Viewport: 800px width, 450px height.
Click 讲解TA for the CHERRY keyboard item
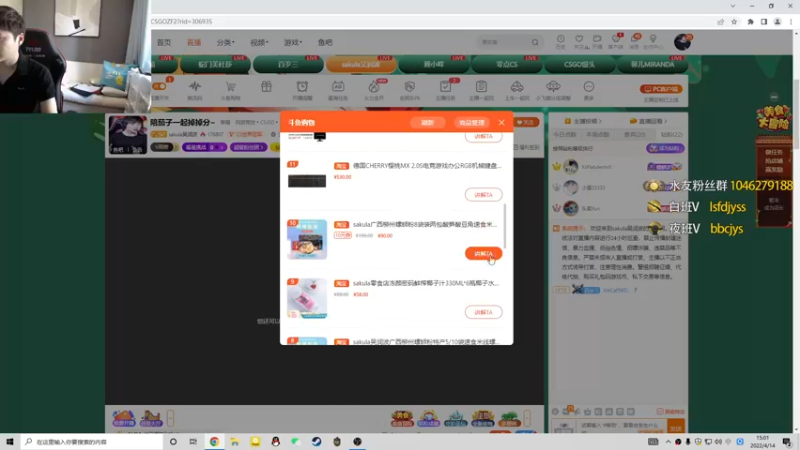click(483, 194)
